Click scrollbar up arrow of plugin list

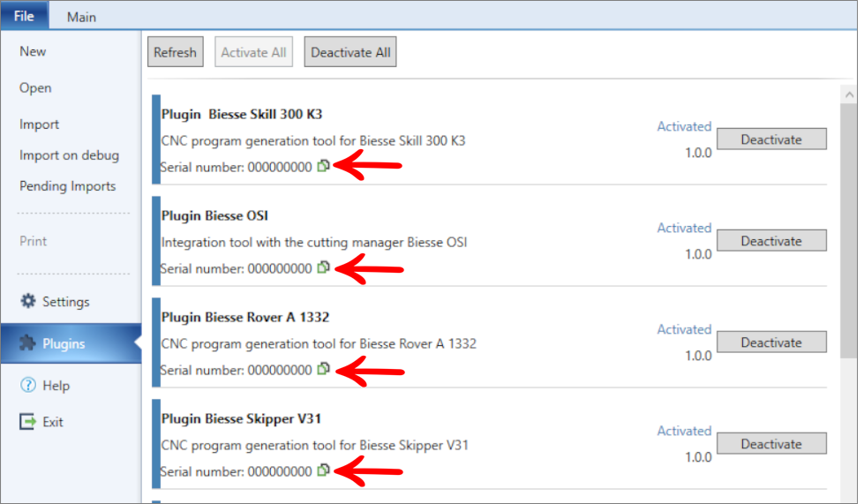[x=849, y=94]
